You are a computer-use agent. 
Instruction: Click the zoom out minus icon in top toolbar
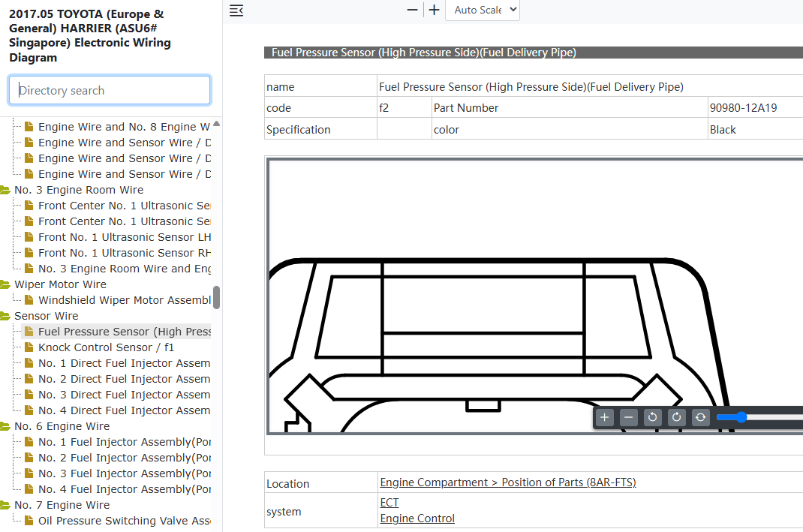point(412,10)
